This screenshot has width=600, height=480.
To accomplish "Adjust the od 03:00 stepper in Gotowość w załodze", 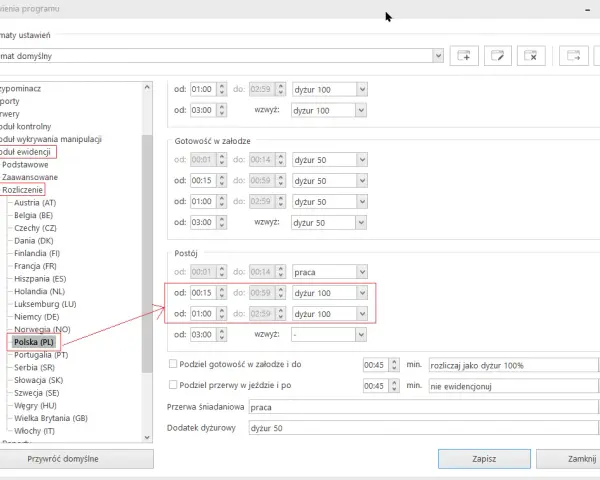I will tap(222, 222).
